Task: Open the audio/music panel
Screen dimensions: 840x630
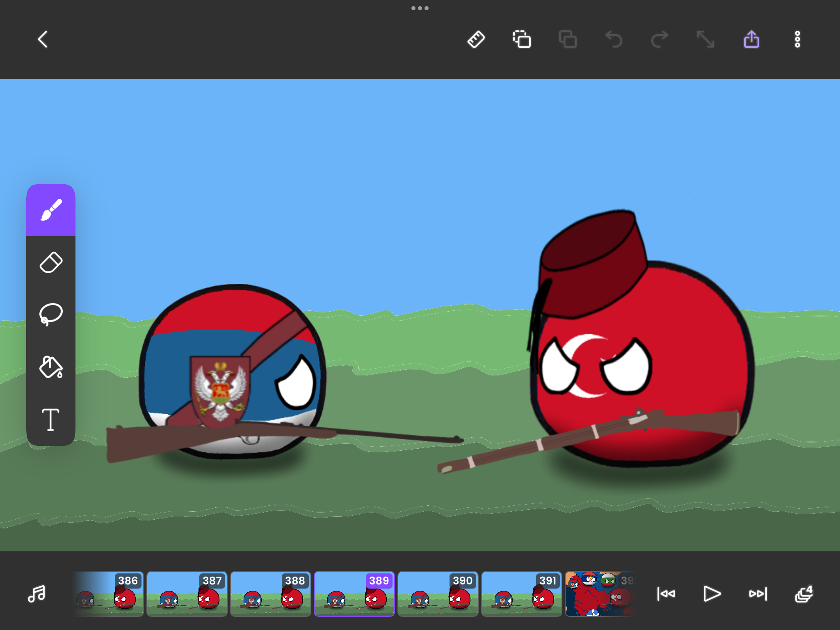Action: (x=36, y=593)
